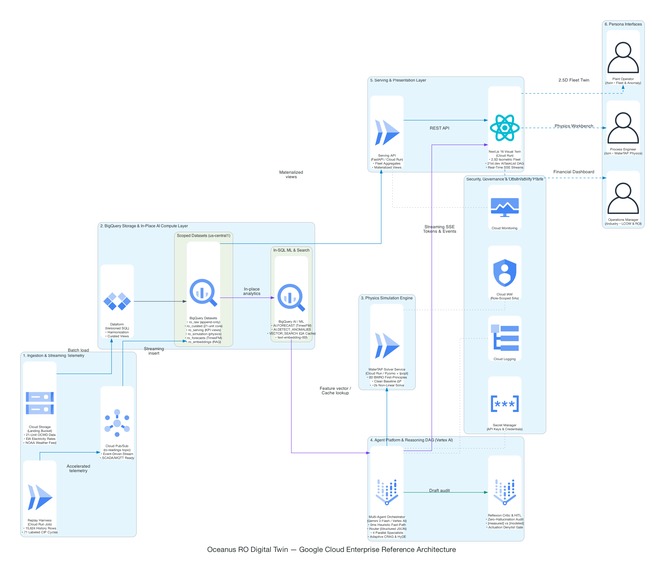The width and height of the screenshot is (663, 573).
Task: Click the Cloud Storage landing bucket icon
Action: [40, 403]
